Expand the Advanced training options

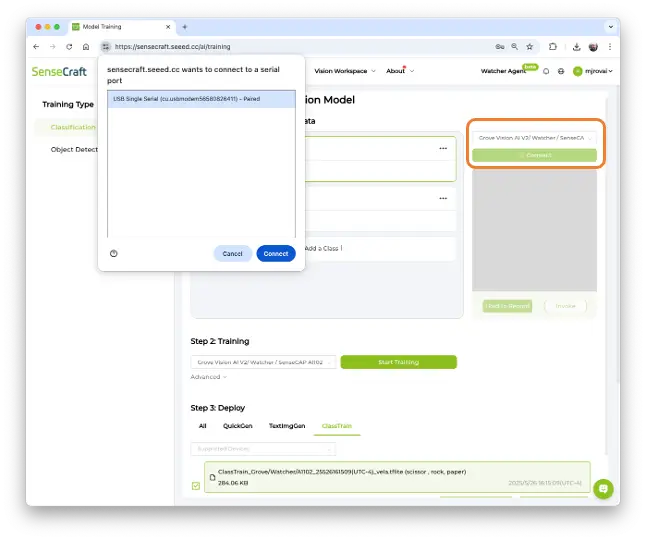pos(209,377)
